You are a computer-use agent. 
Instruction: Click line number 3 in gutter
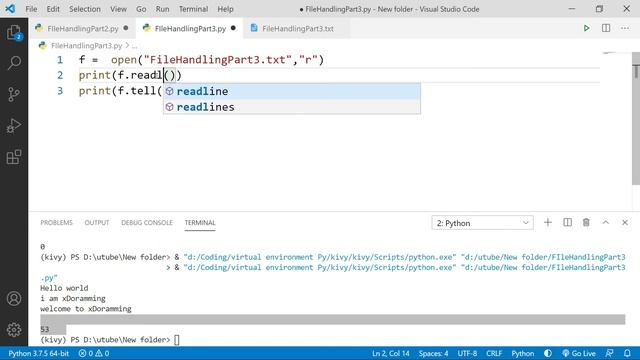60,91
